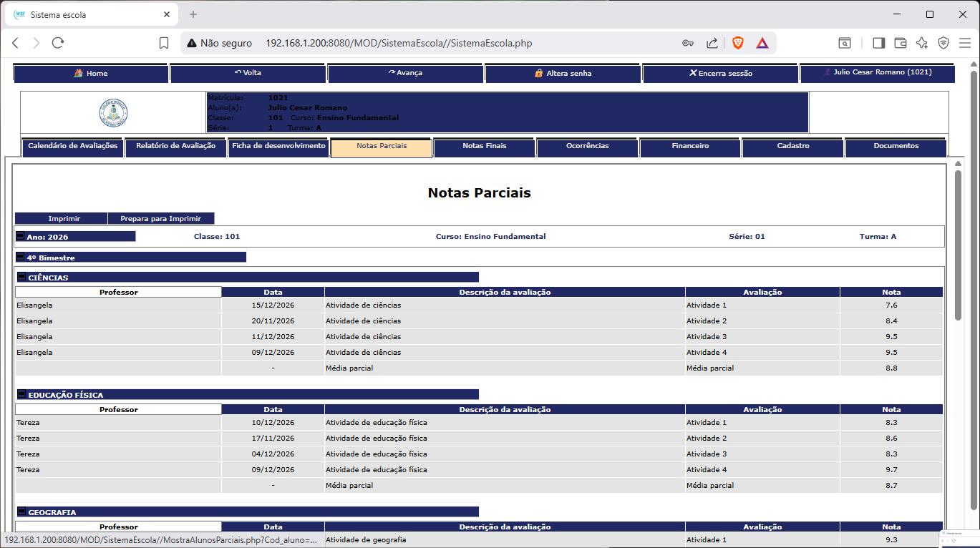The height and width of the screenshot is (548, 980).
Task: Click EDUCAÇÃO FÍSICA Atividade 4 grade 9.7
Action: (891, 470)
